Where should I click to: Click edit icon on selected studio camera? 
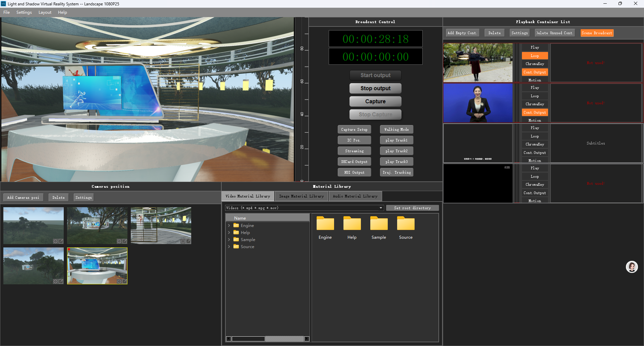point(124,281)
